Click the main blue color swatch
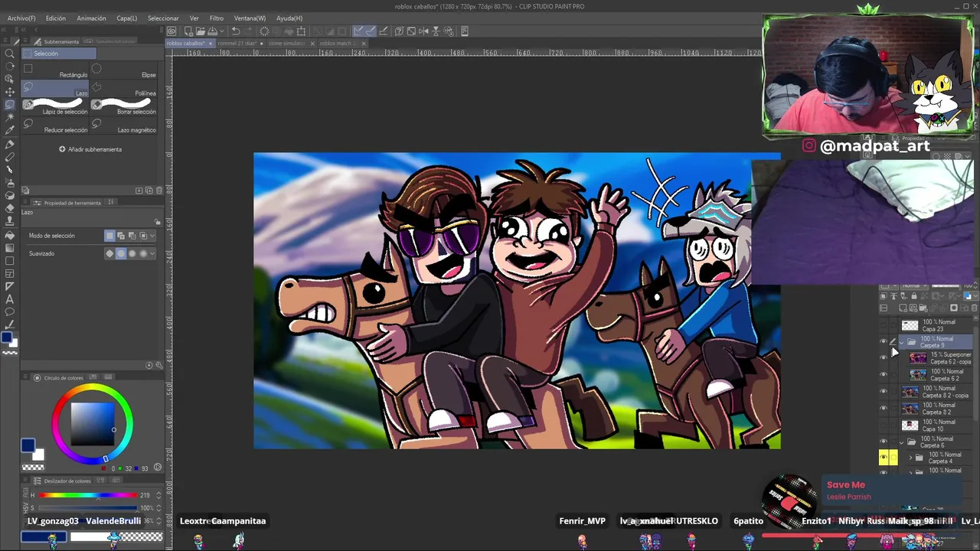The height and width of the screenshot is (551, 980). (28, 445)
